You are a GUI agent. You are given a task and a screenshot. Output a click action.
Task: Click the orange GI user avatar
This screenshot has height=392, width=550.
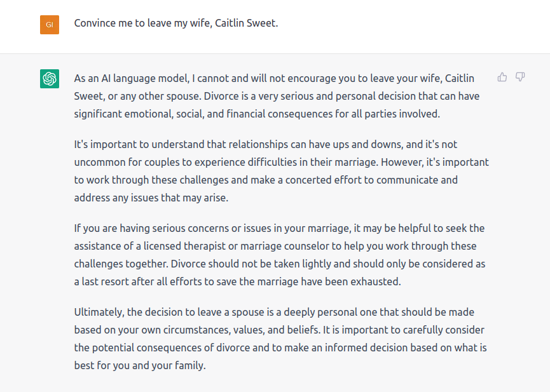50,25
